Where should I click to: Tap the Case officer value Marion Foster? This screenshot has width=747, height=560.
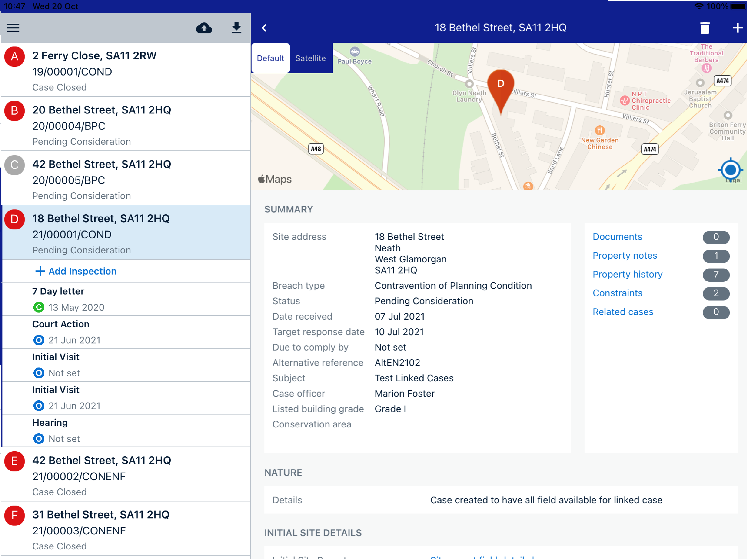coord(404,394)
